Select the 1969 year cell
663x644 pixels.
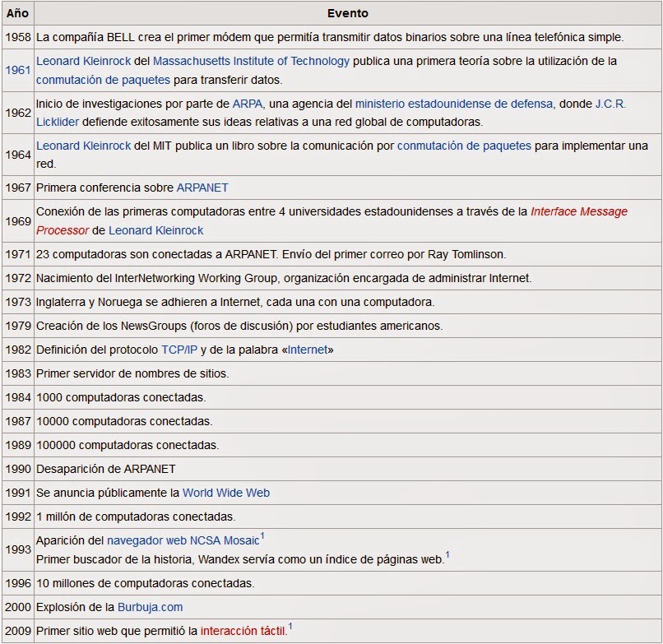pos(18,221)
